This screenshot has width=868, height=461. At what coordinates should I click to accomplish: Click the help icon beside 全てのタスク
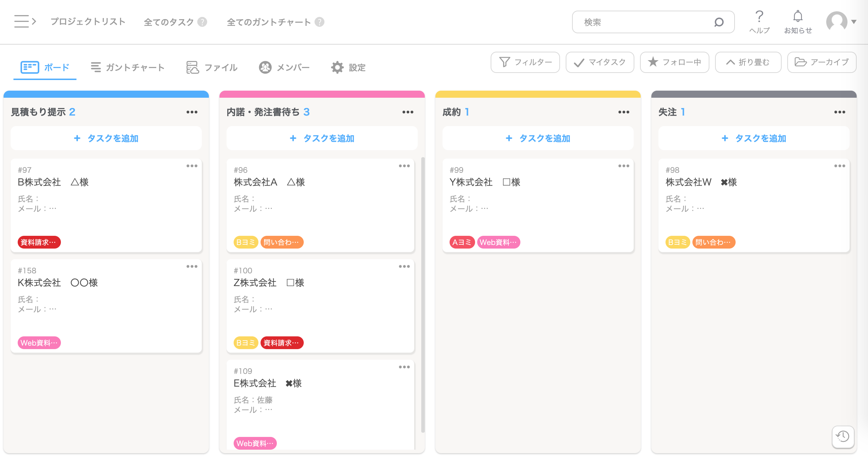coord(202,22)
